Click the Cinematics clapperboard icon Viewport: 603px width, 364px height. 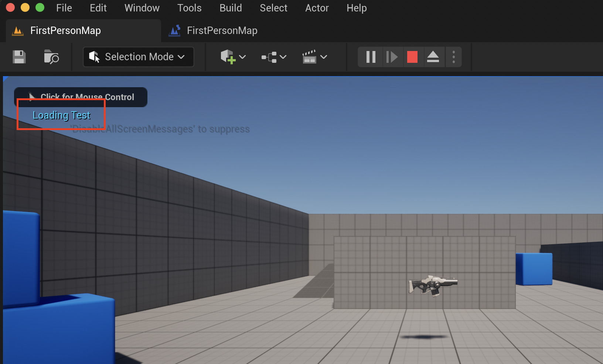310,57
